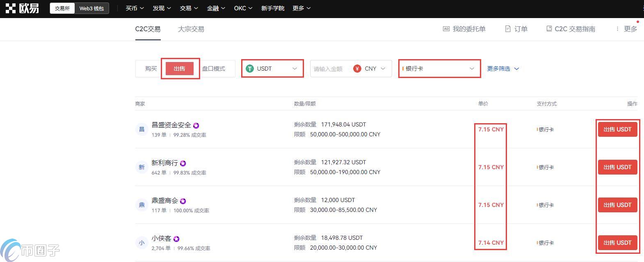
Task: Click the OKX logo in the header
Action: tap(22, 8)
